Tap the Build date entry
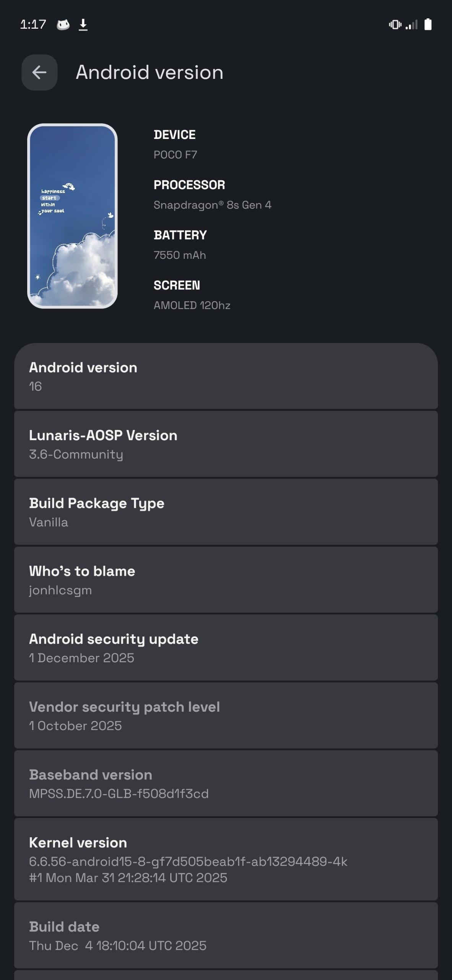This screenshot has width=452, height=980. tap(226, 935)
